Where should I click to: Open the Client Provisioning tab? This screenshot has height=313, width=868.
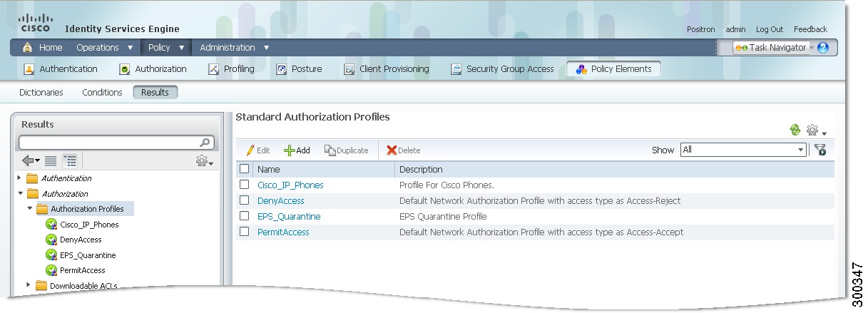[x=387, y=69]
